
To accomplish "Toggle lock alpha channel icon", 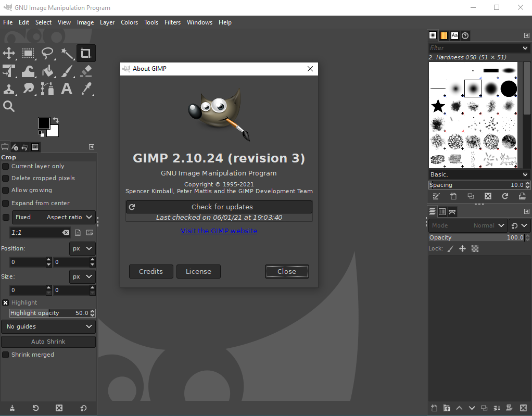I will tap(475, 249).
